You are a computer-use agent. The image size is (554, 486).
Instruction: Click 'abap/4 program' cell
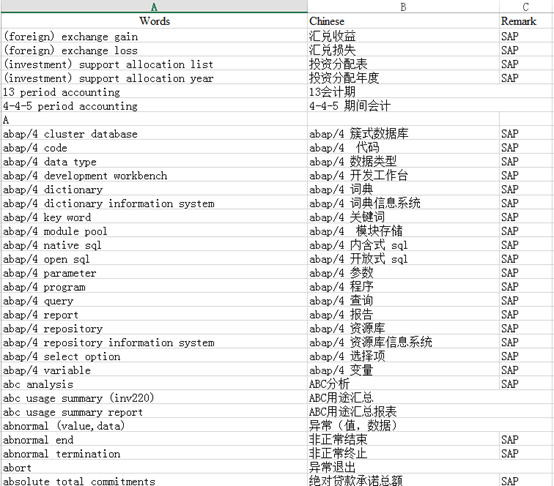tap(154, 287)
